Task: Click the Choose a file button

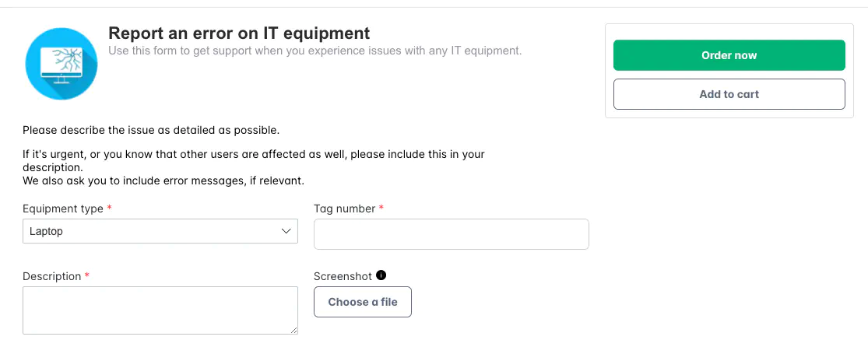Action: [363, 302]
